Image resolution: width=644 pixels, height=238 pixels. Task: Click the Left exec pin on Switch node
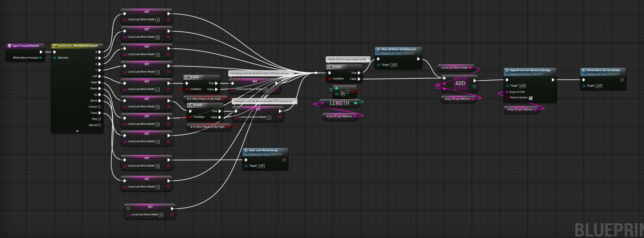(100, 76)
